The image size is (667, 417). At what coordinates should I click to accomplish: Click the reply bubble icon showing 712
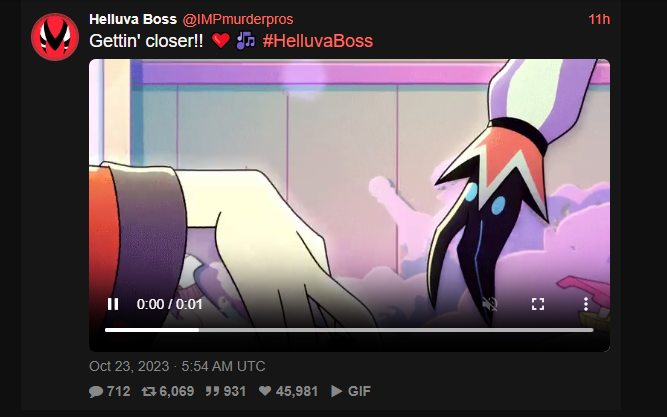point(96,391)
